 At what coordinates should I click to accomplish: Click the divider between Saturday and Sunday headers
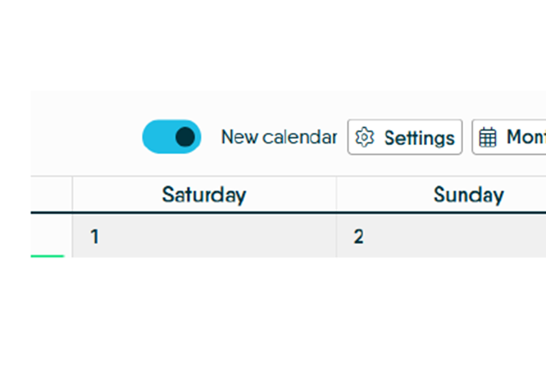point(336,194)
